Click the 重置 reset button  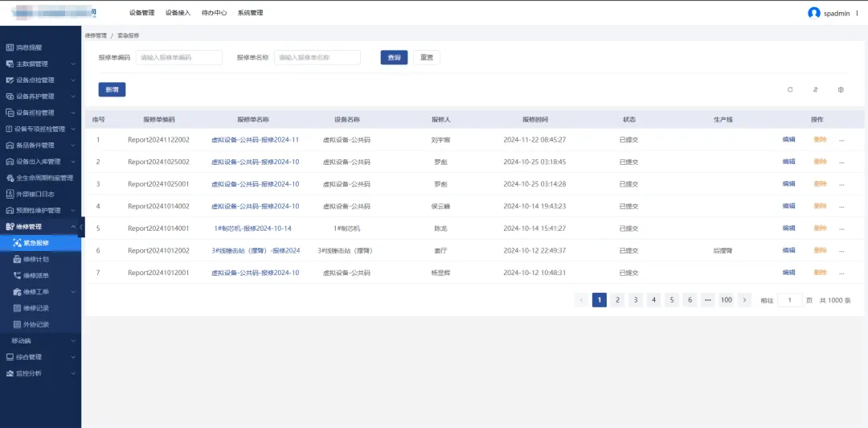click(427, 57)
